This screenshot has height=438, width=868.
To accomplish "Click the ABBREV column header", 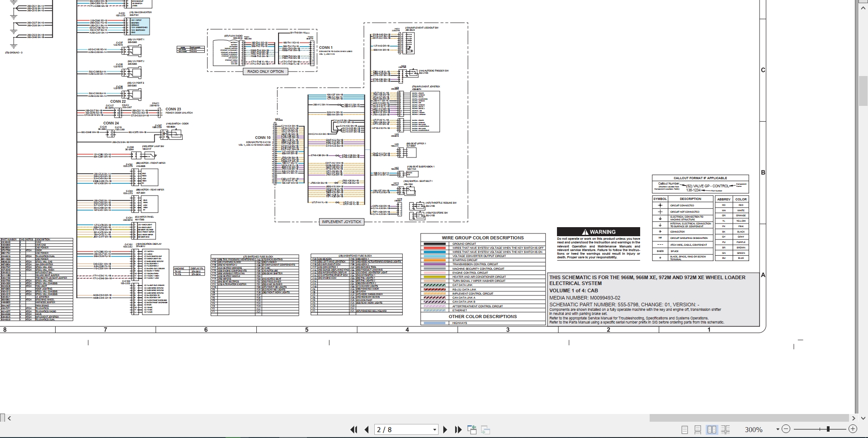I will pos(724,199).
